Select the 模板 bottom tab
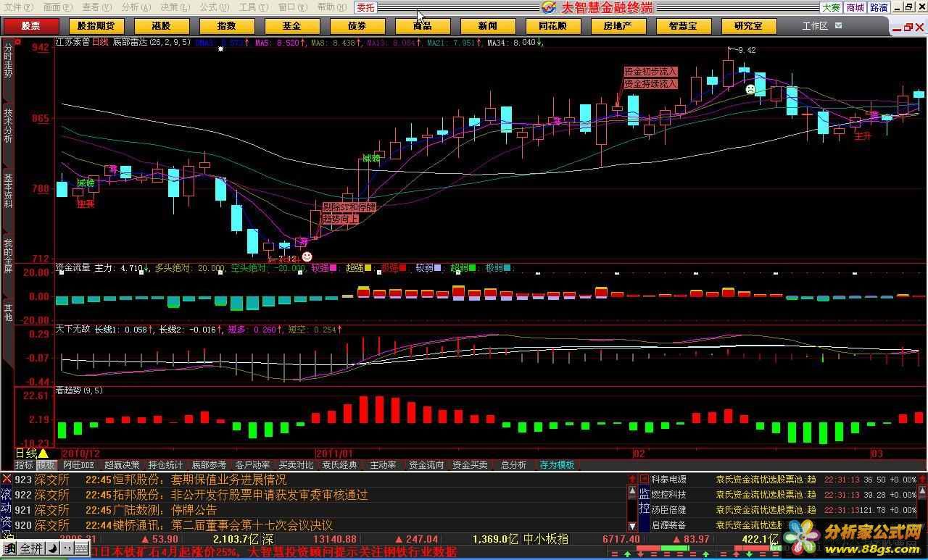 (x=46, y=465)
